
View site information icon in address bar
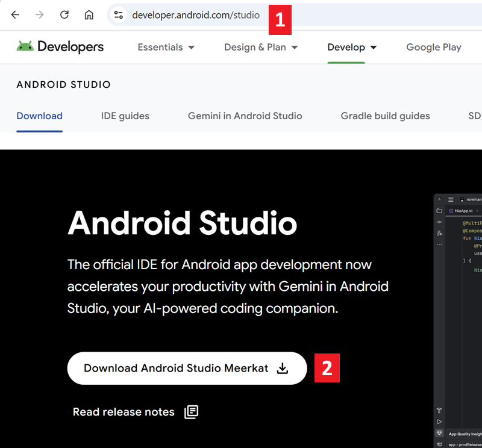point(118,14)
